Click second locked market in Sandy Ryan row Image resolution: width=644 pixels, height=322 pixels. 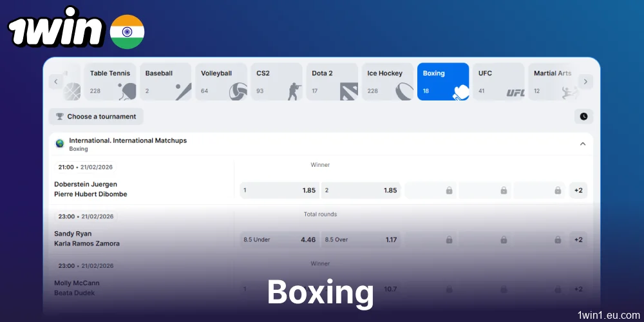(x=485, y=240)
